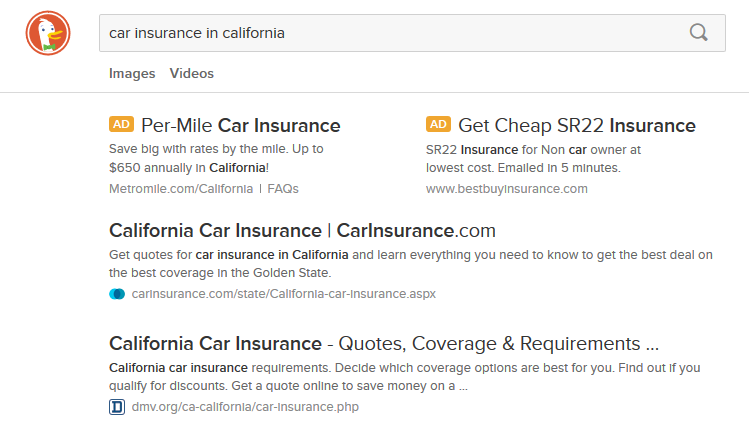Open the Per-Mile Car Insurance ad
This screenshot has width=749, height=430.
240,126
